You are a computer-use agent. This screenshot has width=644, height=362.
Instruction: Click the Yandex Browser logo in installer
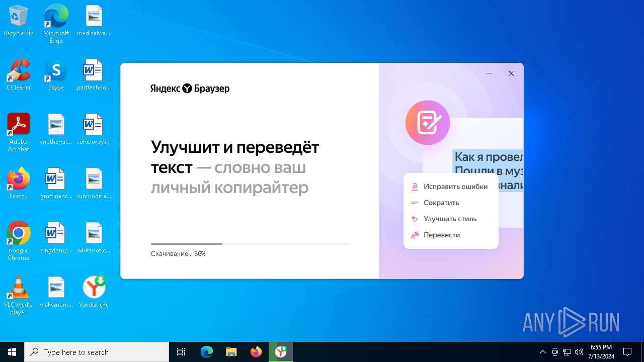[x=190, y=88]
